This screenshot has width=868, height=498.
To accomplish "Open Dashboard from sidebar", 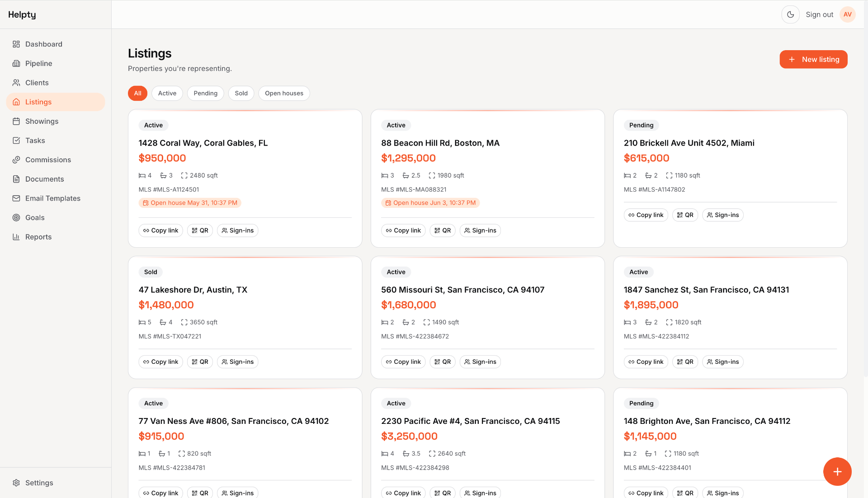I will coord(56,44).
